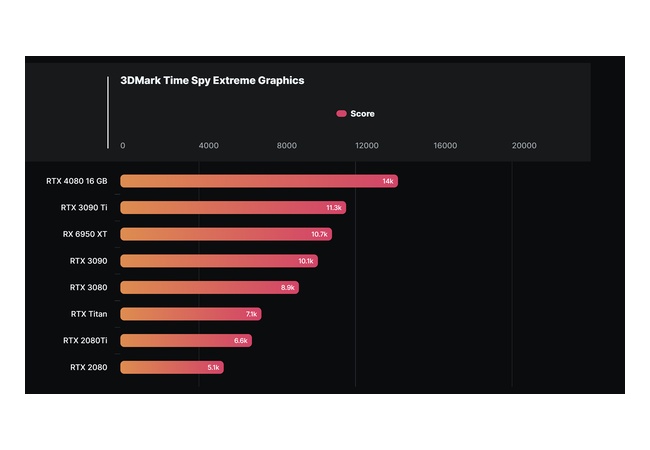Select the RTX Titan score bar
650x450 pixels.
(x=191, y=314)
